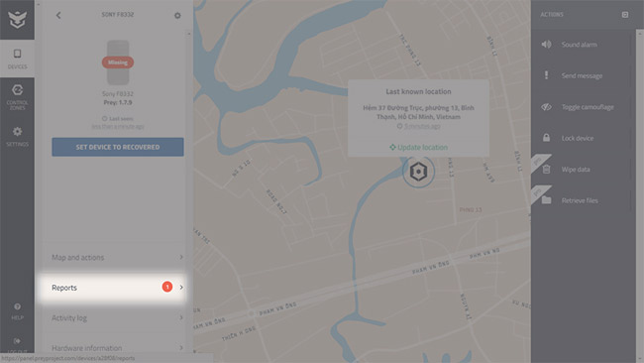Click the Prey logo icon

pos(17,19)
